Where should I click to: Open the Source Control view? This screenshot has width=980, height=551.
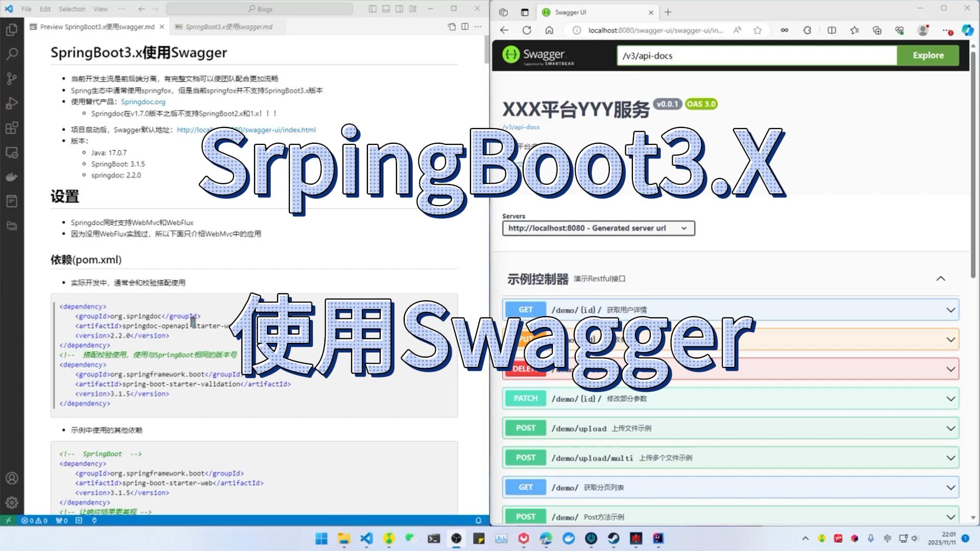[x=12, y=79]
